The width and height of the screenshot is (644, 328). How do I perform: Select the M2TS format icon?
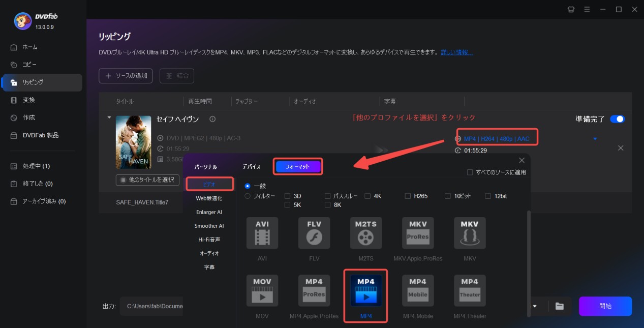click(365, 233)
